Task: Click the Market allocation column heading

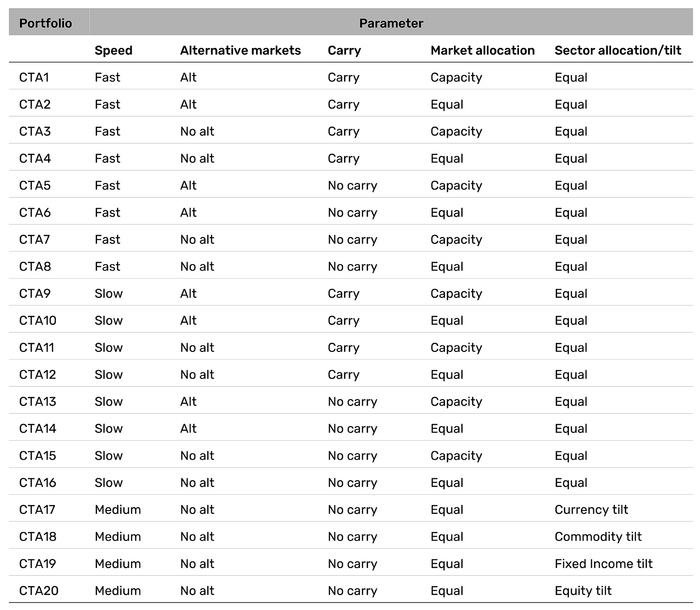Action: tap(483, 50)
